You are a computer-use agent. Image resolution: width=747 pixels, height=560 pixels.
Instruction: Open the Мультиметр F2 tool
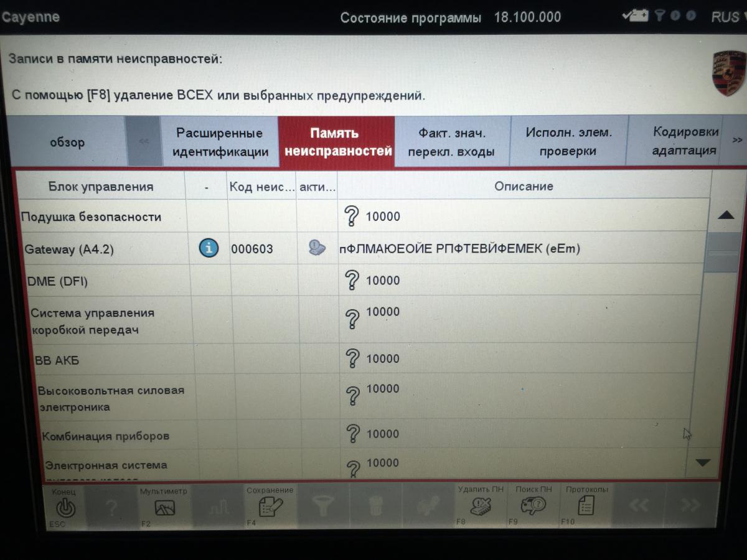(x=164, y=508)
